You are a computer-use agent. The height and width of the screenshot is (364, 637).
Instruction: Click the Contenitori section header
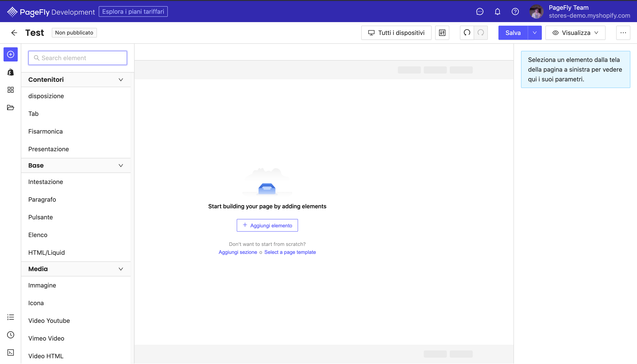pyautogui.click(x=76, y=80)
